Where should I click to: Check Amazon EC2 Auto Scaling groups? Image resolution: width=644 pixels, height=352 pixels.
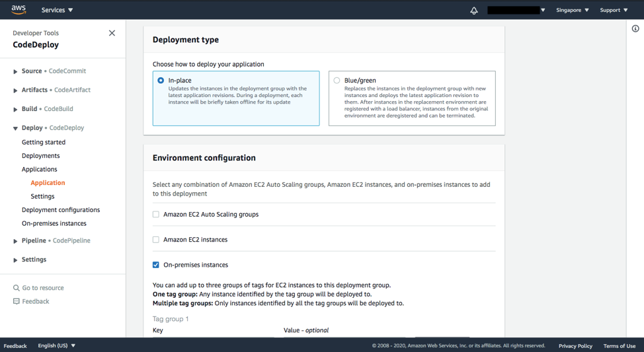pos(155,214)
